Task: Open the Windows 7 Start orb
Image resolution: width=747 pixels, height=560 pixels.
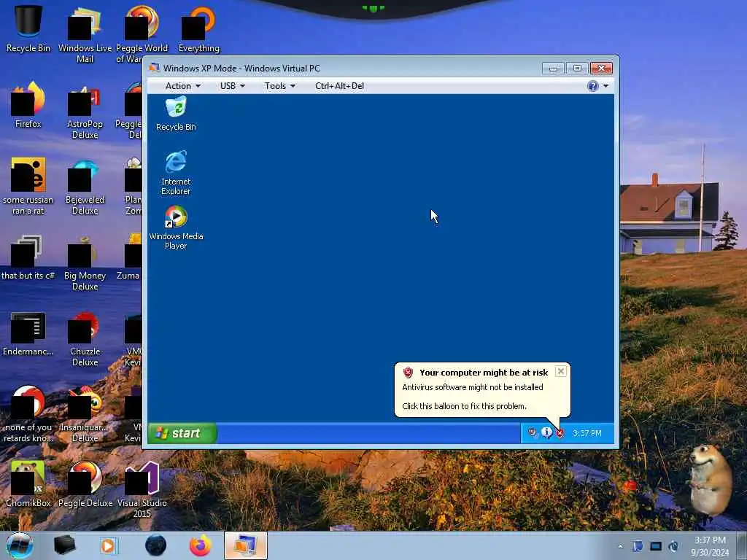Action: [x=20, y=545]
